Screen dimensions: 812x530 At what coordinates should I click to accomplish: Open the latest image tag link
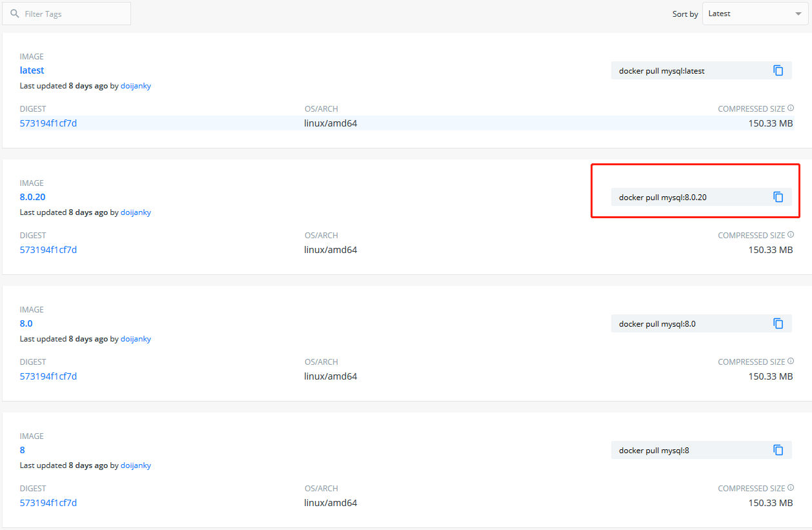coord(32,70)
